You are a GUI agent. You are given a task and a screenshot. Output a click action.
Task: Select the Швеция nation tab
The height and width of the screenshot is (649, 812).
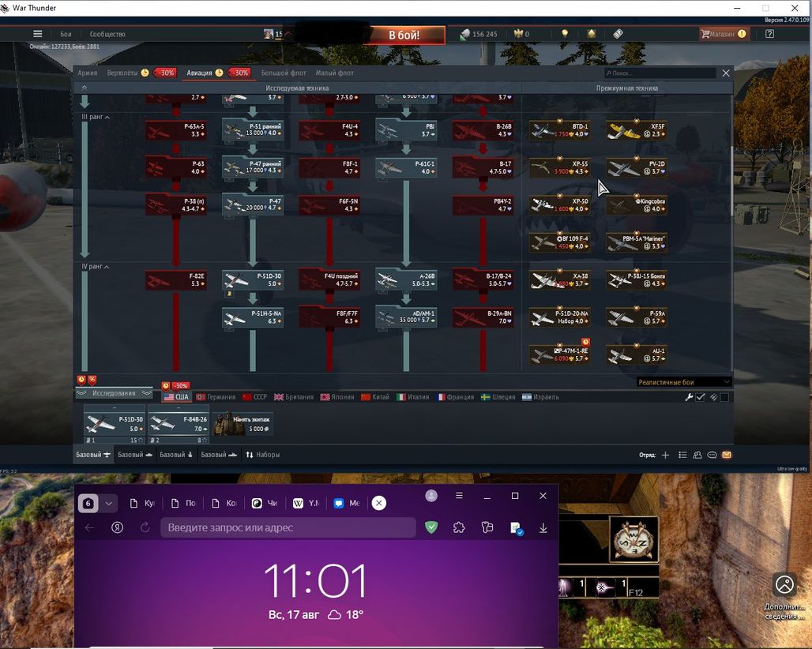(x=498, y=397)
